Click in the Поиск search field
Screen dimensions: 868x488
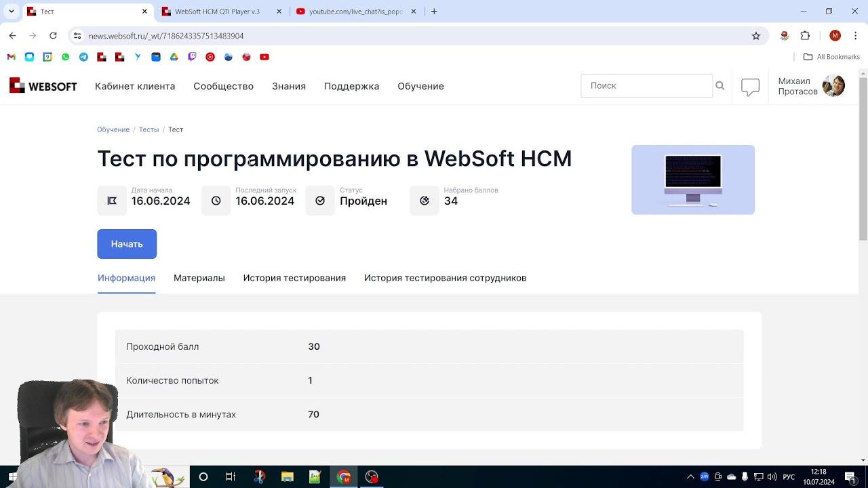(x=647, y=85)
